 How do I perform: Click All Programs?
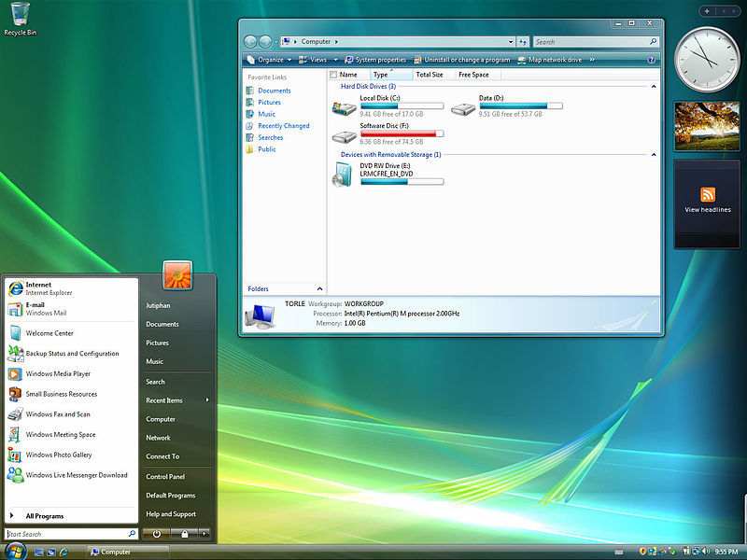click(x=45, y=516)
